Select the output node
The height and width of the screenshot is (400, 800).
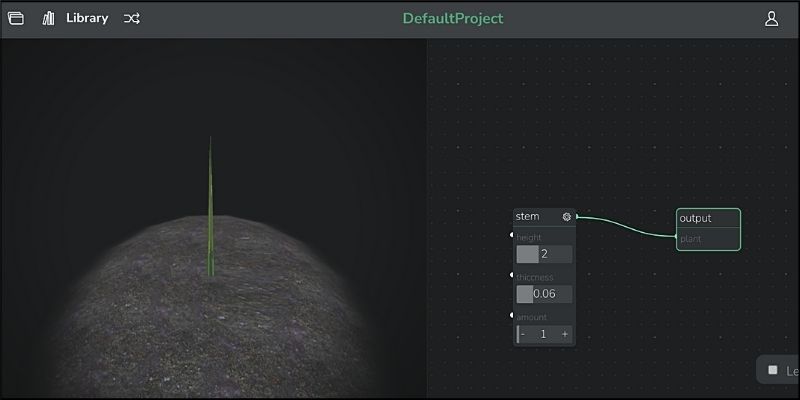pos(708,229)
